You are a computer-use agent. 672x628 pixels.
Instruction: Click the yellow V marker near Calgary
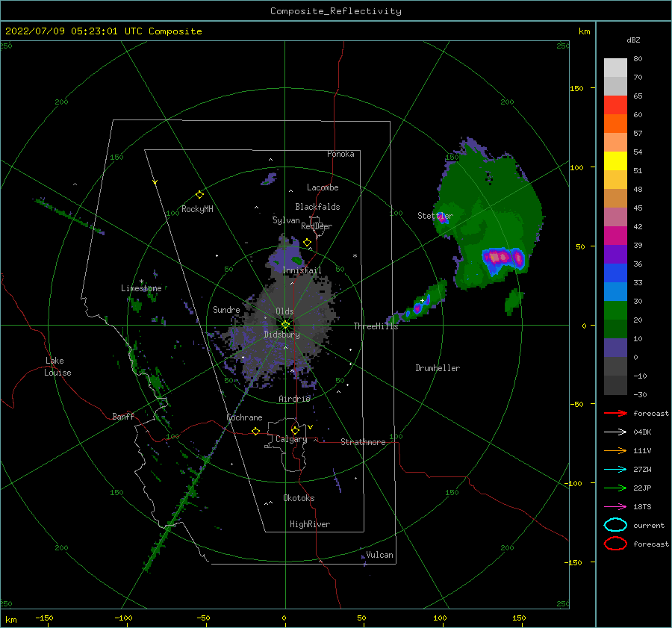pos(310,427)
